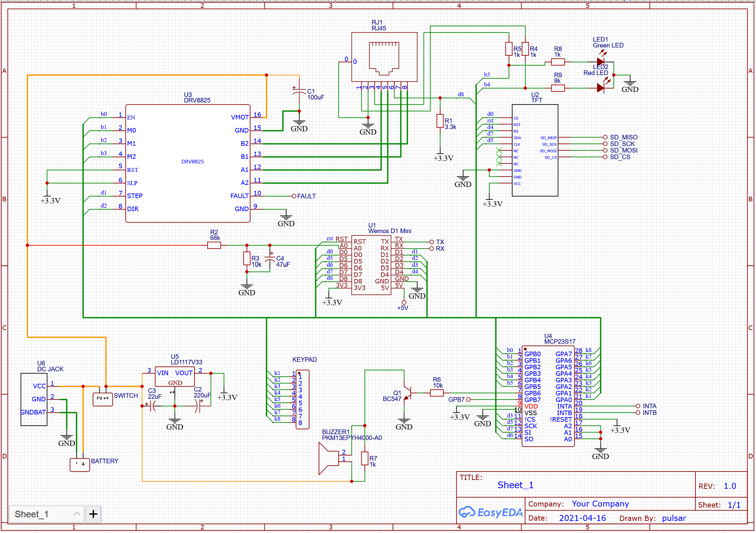The width and height of the screenshot is (756, 533).
Task: Select the KEYPAD header connector
Action: click(302, 399)
